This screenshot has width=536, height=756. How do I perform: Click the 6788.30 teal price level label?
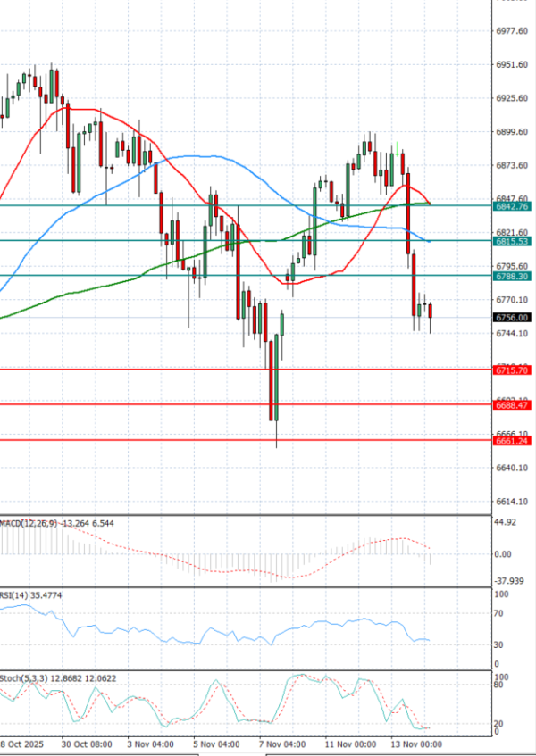point(512,277)
